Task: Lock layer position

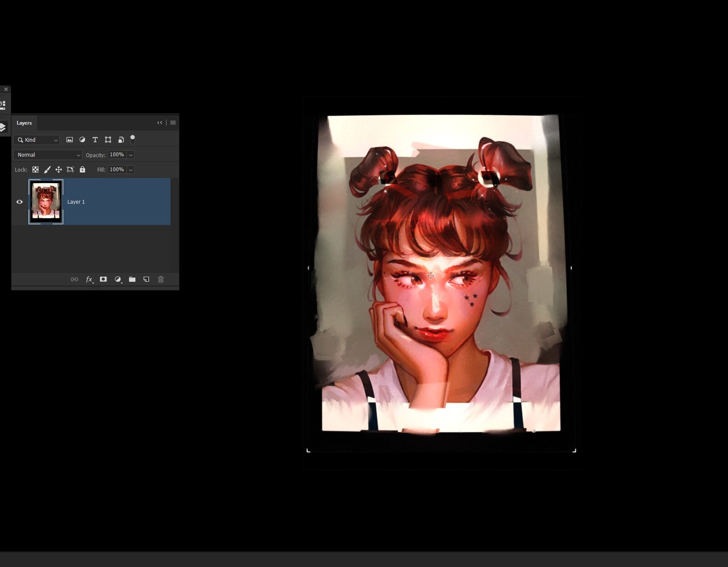Action: [59, 170]
